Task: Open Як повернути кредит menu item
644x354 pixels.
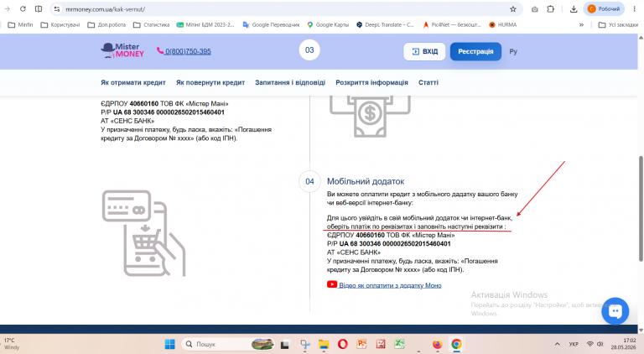Action: point(210,82)
